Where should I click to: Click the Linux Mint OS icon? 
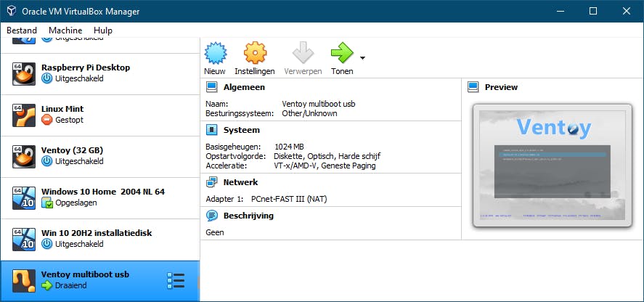point(24,115)
